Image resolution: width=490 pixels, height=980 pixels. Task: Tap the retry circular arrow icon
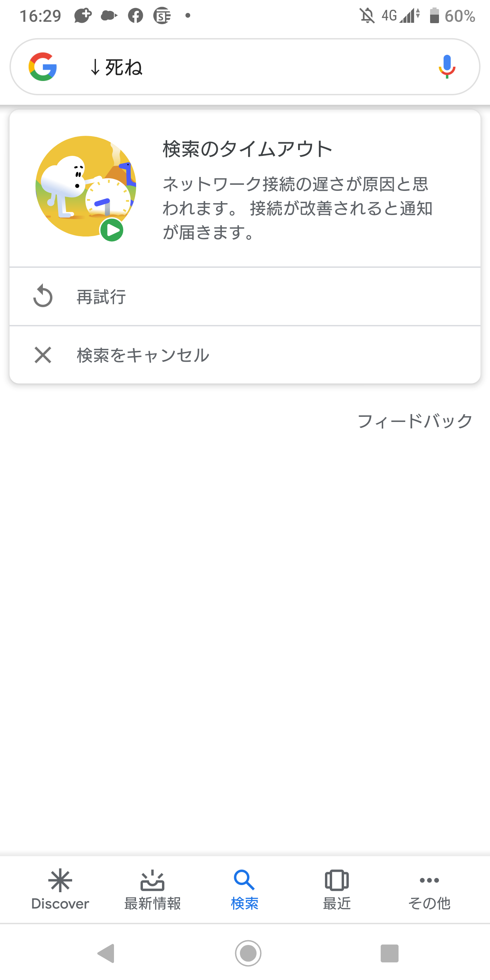(x=43, y=296)
